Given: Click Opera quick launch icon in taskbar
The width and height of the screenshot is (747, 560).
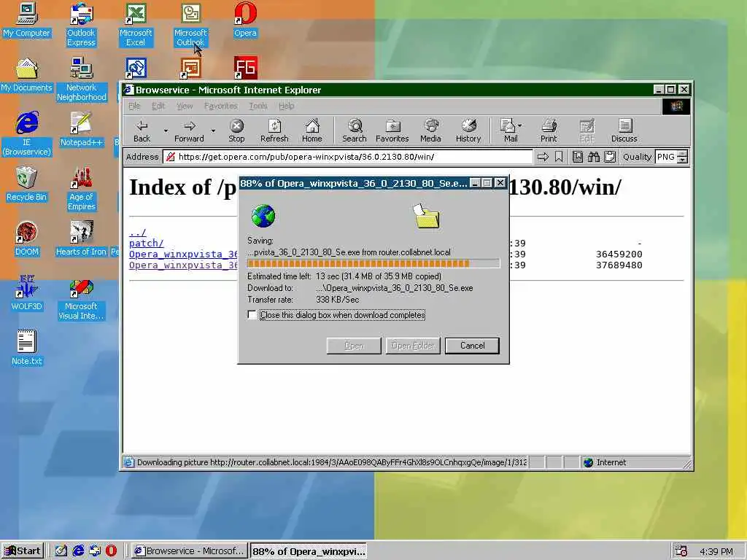Looking at the screenshot, I should pyautogui.click(x=111, y=551).
